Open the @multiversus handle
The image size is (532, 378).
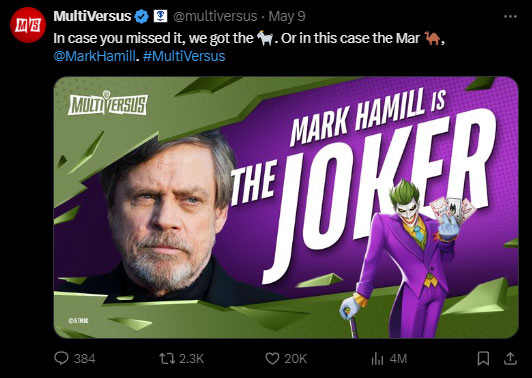point(215,16)
